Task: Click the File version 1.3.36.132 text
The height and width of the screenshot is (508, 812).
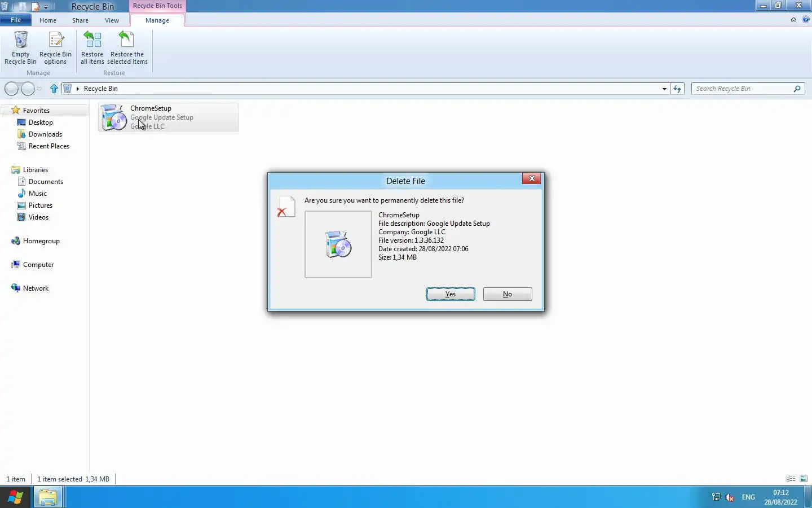Action: click(411, 240)
